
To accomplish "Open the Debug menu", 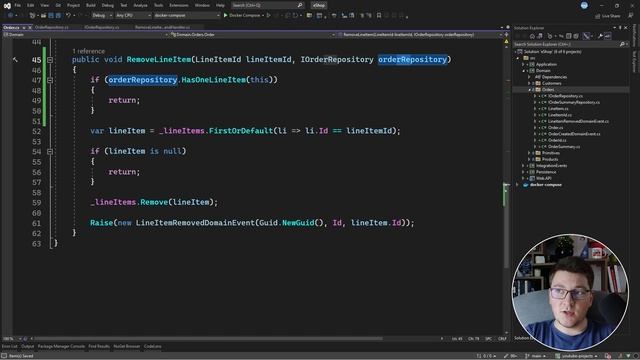I will (108, 5).
